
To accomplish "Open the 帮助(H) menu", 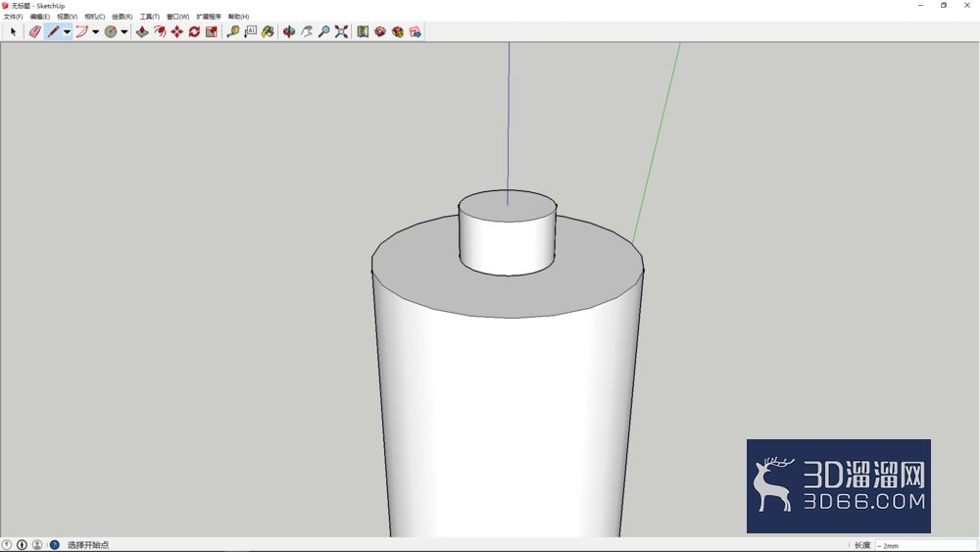I will pyautogui.click(x=239, y=17).
